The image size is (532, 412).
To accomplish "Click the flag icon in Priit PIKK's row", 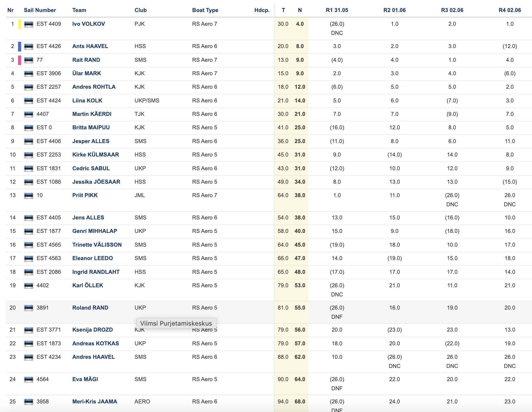I will pyautogui.click(x=29, y=196).
